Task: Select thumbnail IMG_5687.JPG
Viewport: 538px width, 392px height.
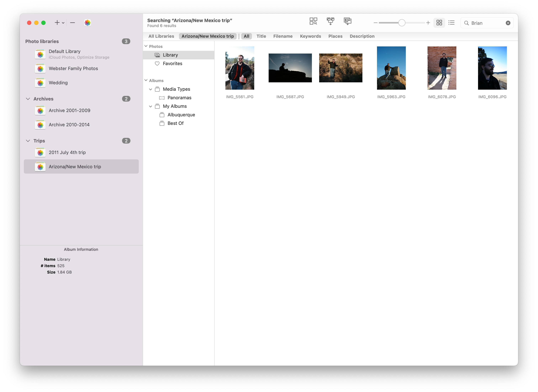Action: [x=290, y=68]
